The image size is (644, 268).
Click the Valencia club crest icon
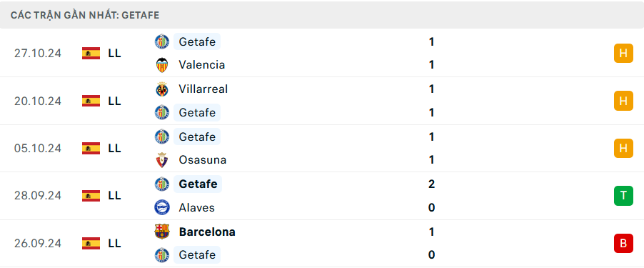pos(162,65)
